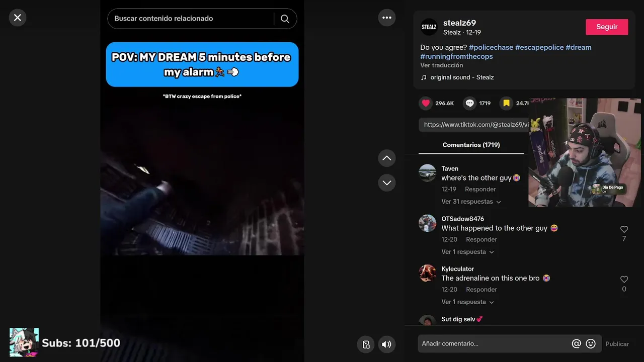The height and width of the screenshot is (362, 644).
Task: Open the emoji picker smiley icon
Action: click(591, 344)
